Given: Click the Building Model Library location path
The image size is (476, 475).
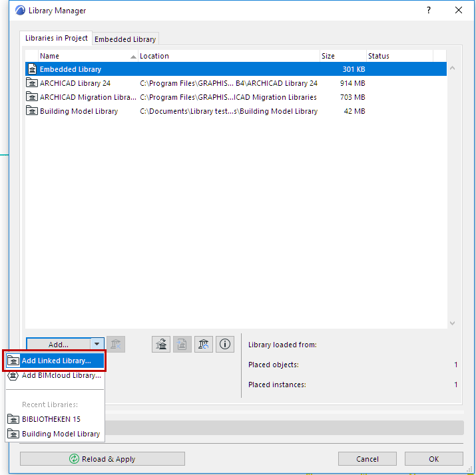Looking at the screenshot, I should coord(228,111).
